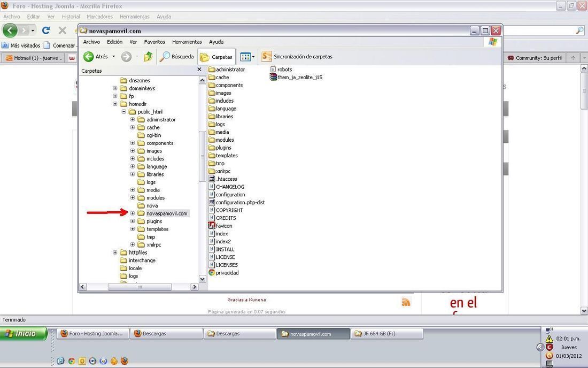Click Sincronización de carpetas icon
The image size is (588, 368).
266,57
